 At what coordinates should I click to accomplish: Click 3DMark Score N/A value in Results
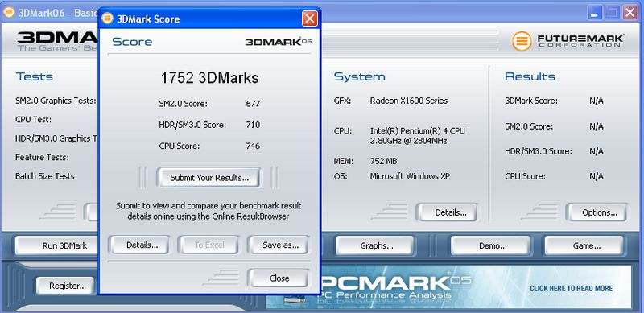coord(597,101)
